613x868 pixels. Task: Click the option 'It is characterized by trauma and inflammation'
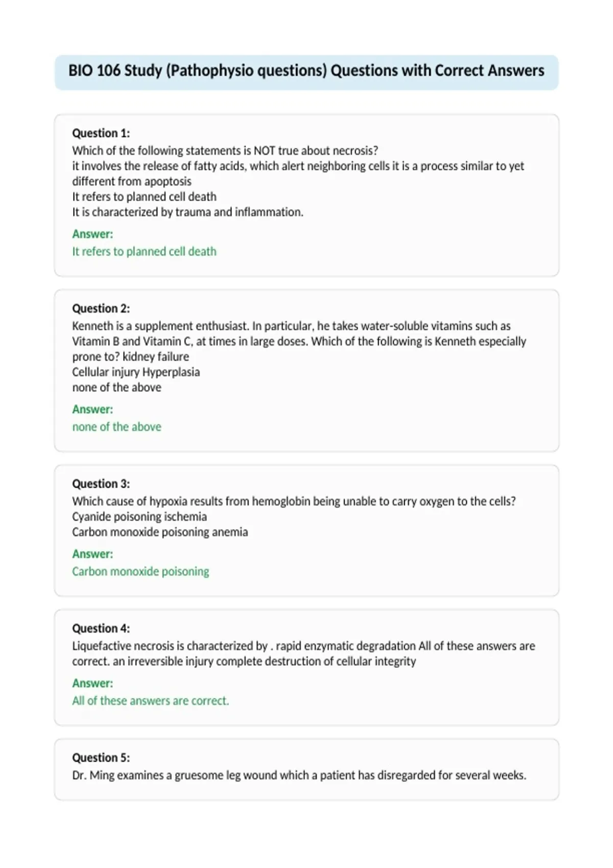click(x=187, y=212)
